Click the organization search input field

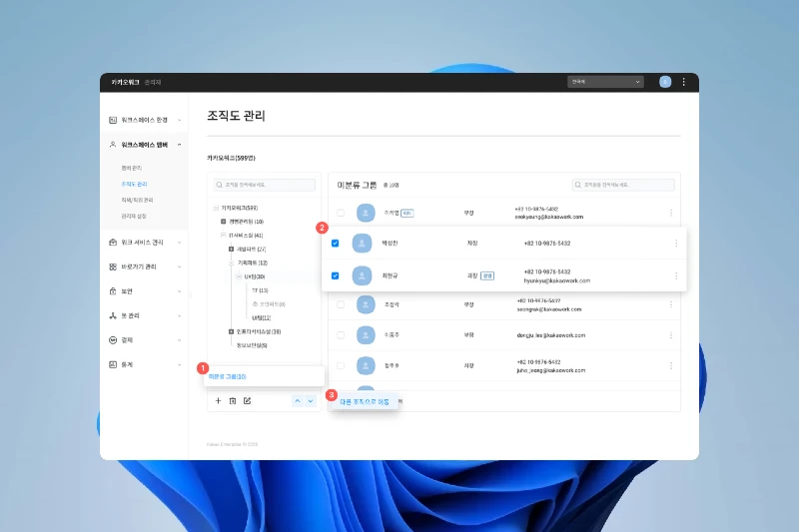click(x=264, y=185)
